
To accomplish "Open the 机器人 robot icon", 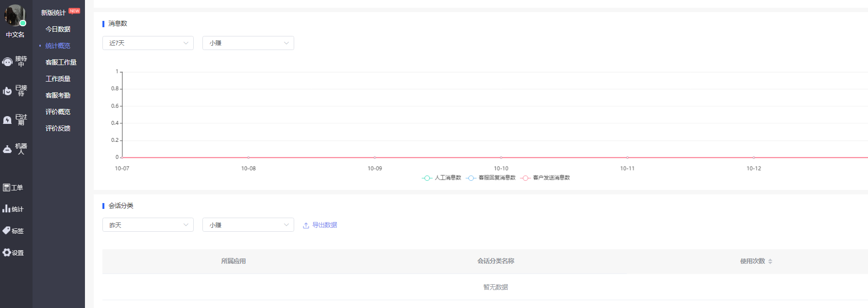I will point(7,149).
